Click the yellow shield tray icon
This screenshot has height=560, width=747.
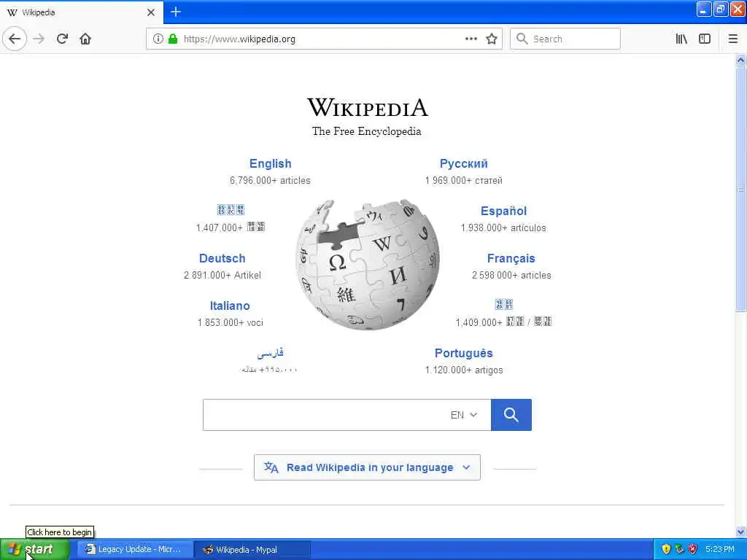pyautogui.click(x=666, y=549)
